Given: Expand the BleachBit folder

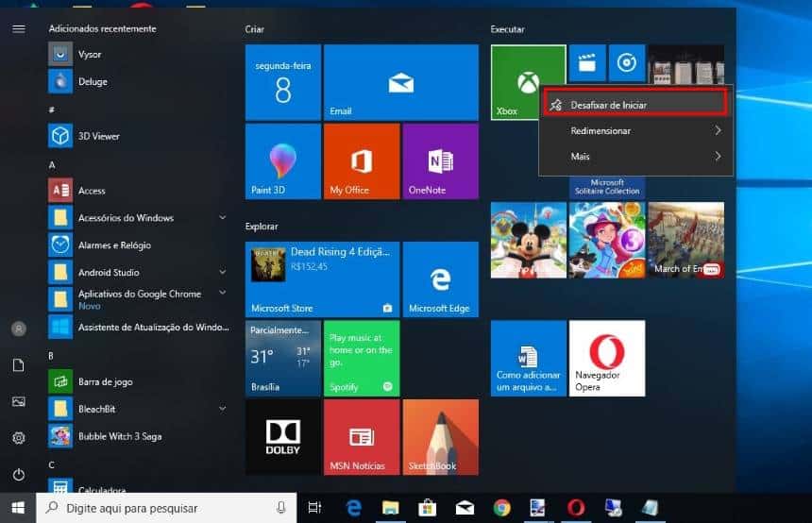Looking at the screenshot, I should [x=139, y=409].
